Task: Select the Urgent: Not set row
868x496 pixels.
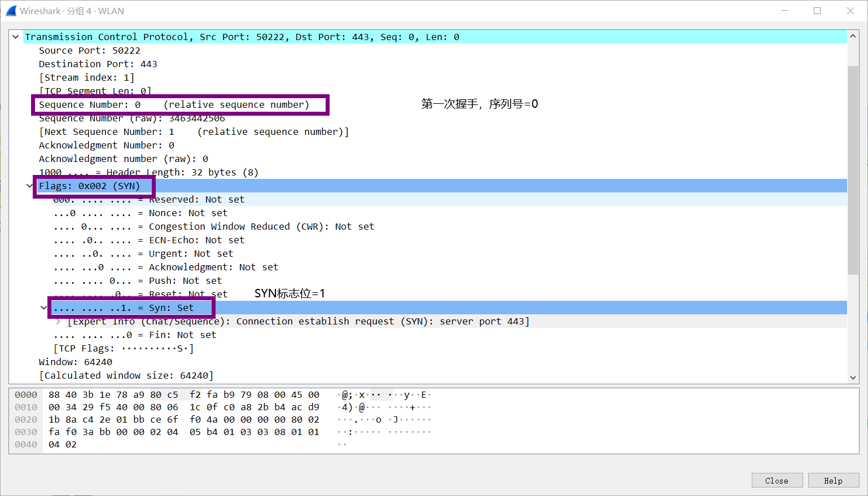Action: 143,253
